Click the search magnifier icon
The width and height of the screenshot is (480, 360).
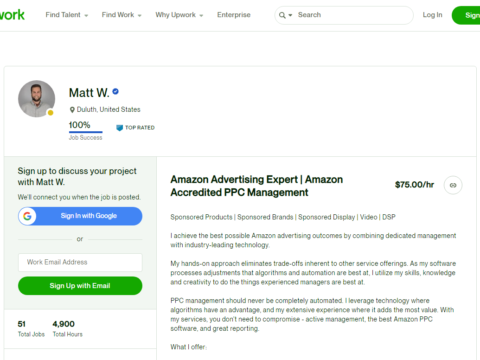click(282, 15)
